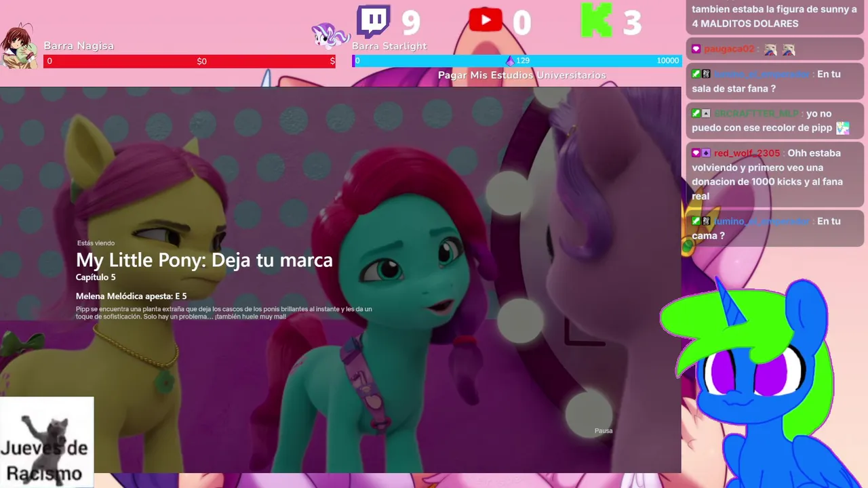Click the 'Barra Nagisa' label
Image resolution: width=868 pixels, height=488 pixels.
click(79, 46)
